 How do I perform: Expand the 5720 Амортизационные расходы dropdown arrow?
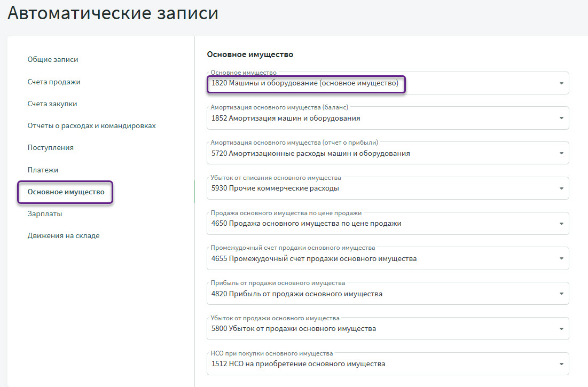561,154
